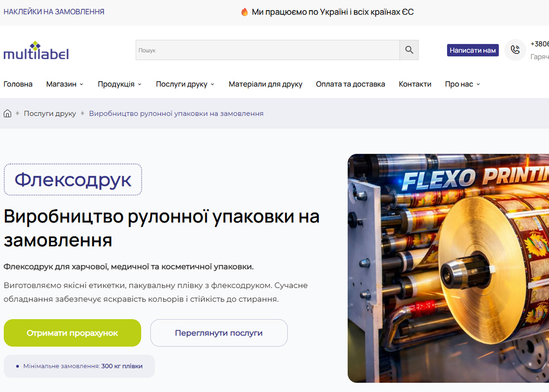
Task: Click the Переглянути послуги button
Action: coord(219,333)
